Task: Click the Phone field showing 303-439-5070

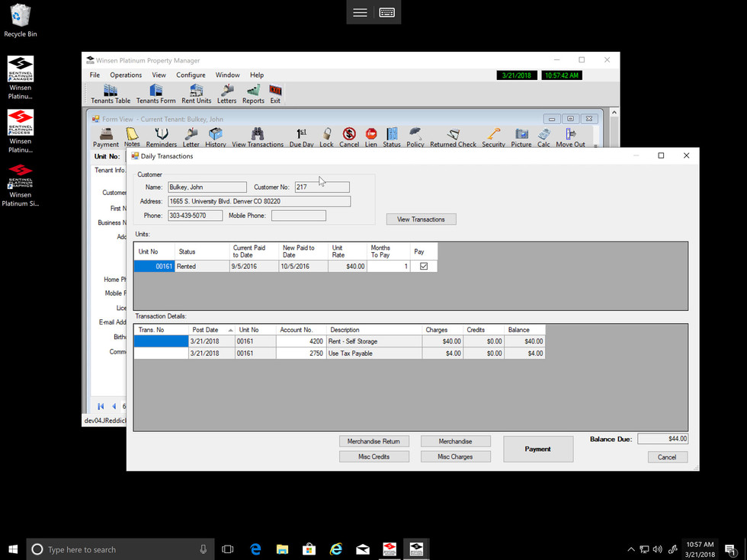Action: click(195, 216)
